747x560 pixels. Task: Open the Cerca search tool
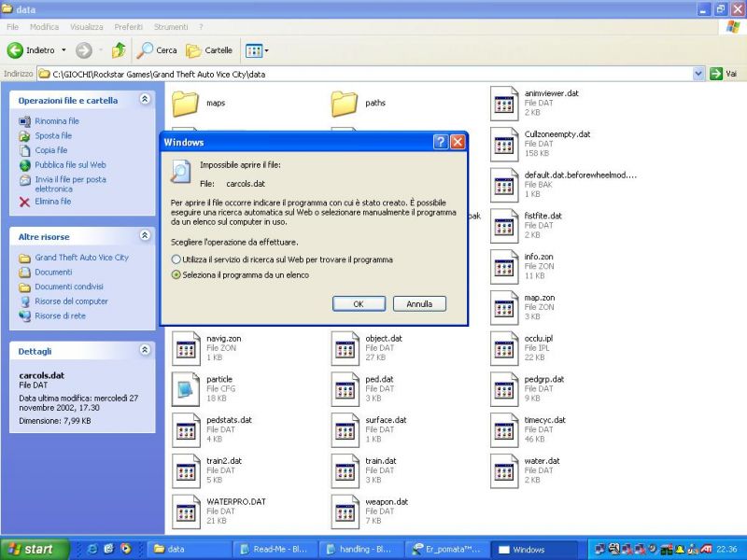157,50
